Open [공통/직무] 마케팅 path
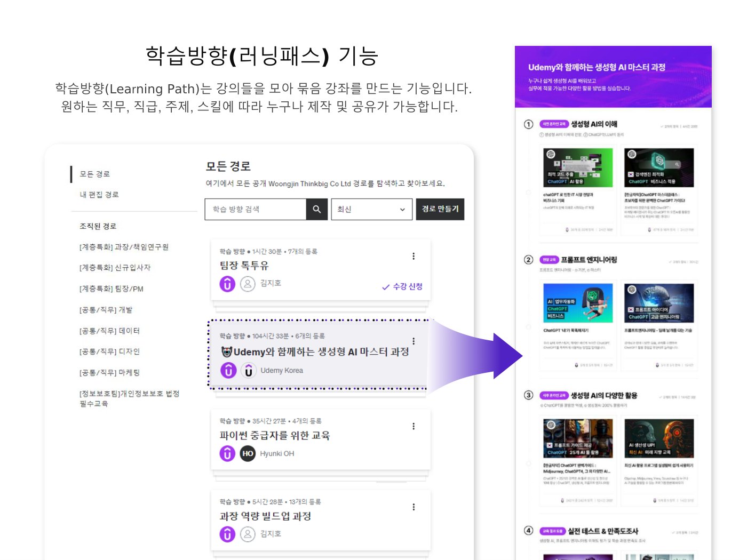This screenshot has width=747, height=560. tap(109, 373)
